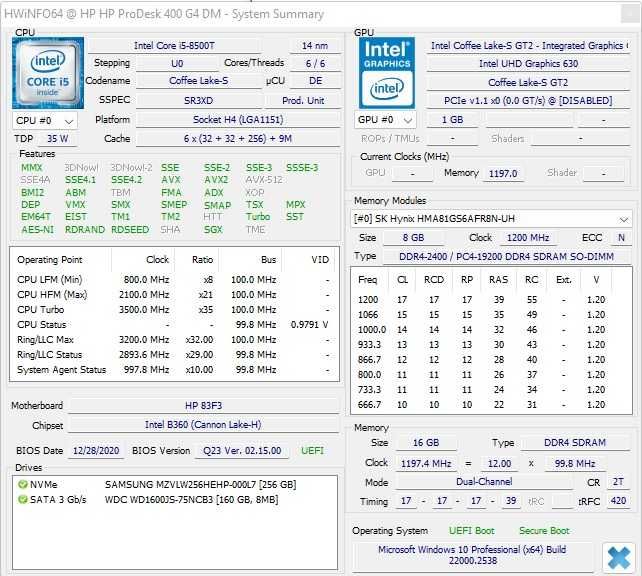Click the UEFI Boot label
The height and width of the screenshot is (576, 642).
[x=471, y=531]
